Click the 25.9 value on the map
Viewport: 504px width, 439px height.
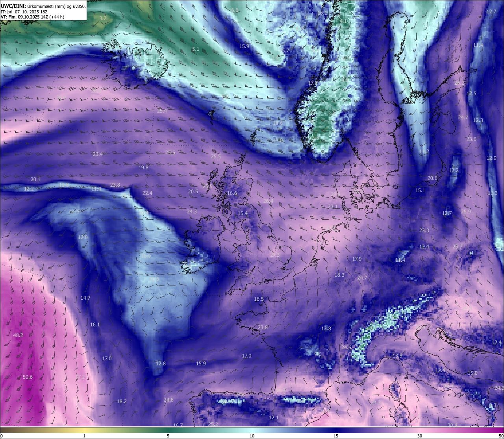click(x=466, y=212)
